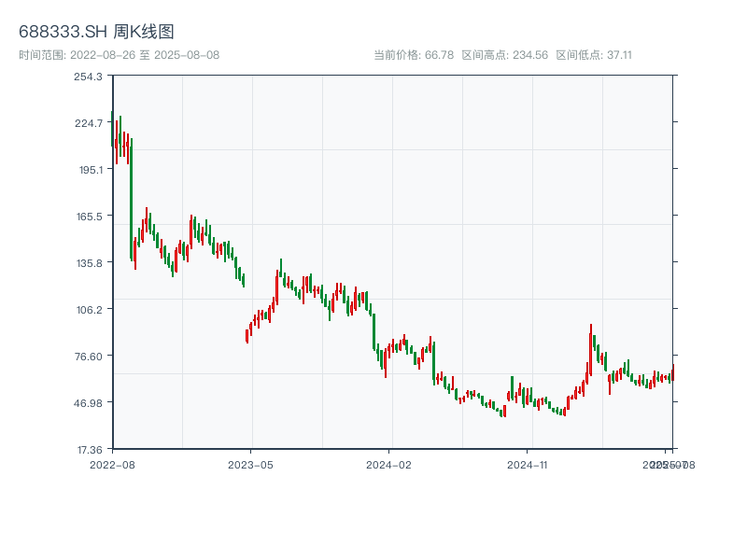Click the 688333.SH 周K线图 chart title

tap(96, 33)
